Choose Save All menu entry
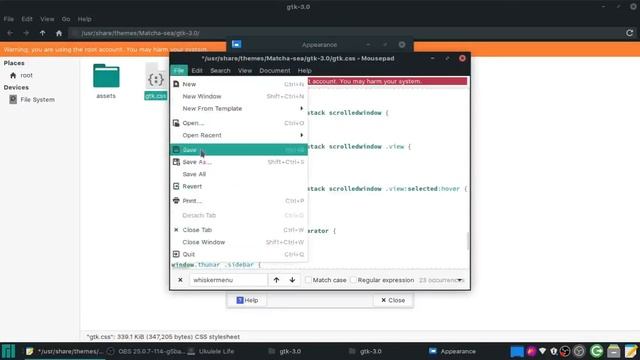 [x=239, y=174]
